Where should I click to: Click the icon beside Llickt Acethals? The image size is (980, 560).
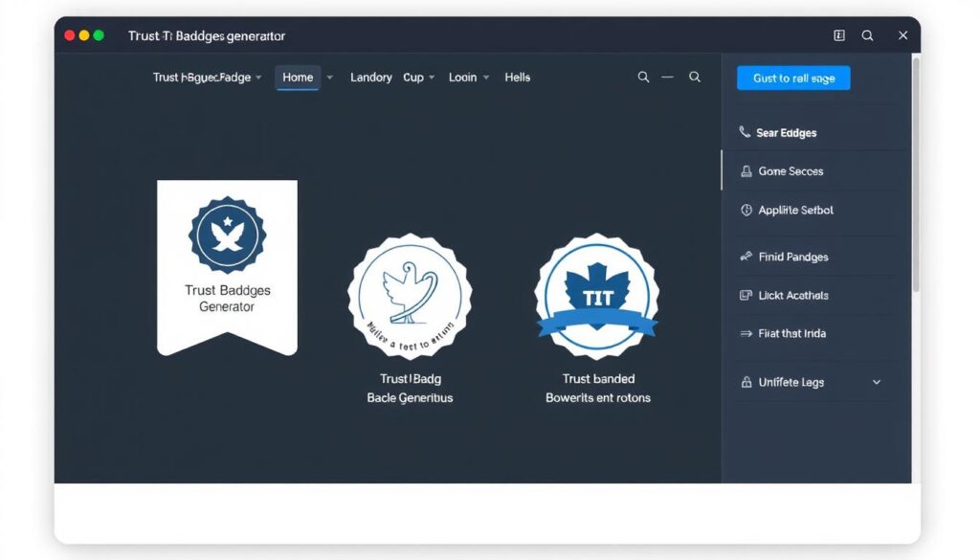coord(746,296)
